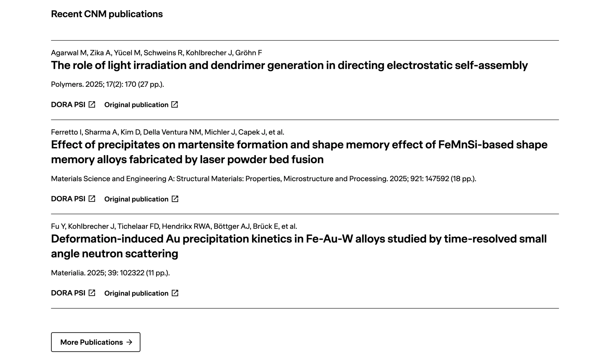Viewport: 610px width, 364px height.
Task: Click the Recent CNM publications heading
Action: (x=107, y=14)
